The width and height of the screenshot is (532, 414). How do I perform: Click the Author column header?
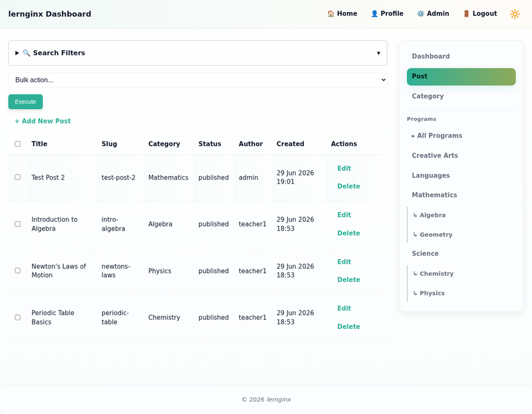point(251,144)
